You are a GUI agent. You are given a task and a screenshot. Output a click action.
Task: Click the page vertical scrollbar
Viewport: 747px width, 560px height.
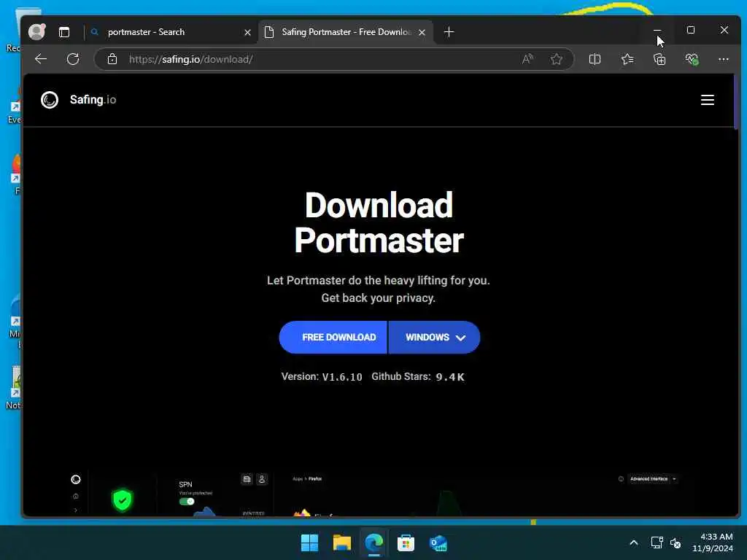point(737,102)
